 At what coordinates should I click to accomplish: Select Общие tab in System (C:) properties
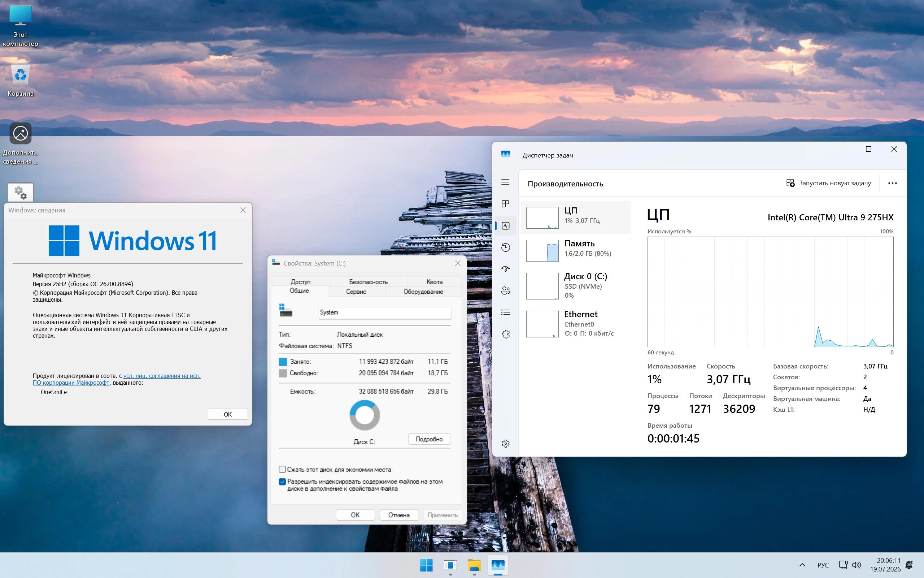(299, 291)
